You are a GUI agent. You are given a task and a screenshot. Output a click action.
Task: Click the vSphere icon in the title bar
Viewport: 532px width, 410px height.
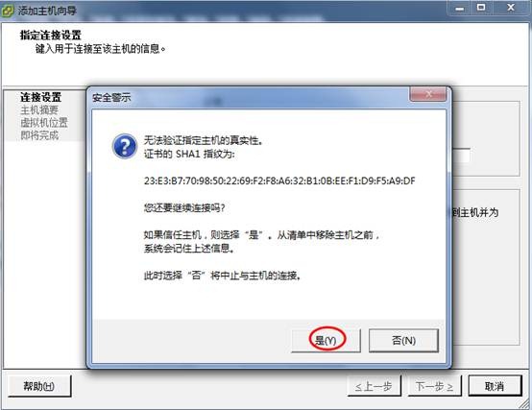coord(8,11)
